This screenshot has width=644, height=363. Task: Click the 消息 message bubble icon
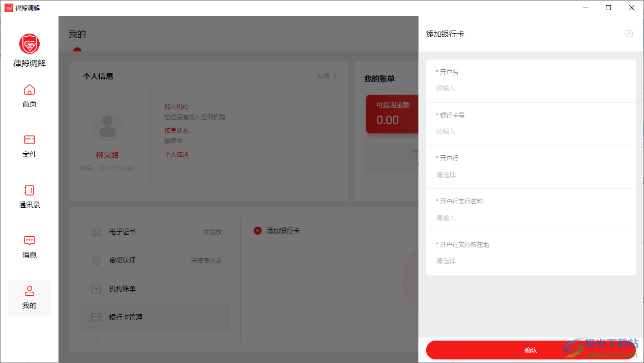pos(29,240)
